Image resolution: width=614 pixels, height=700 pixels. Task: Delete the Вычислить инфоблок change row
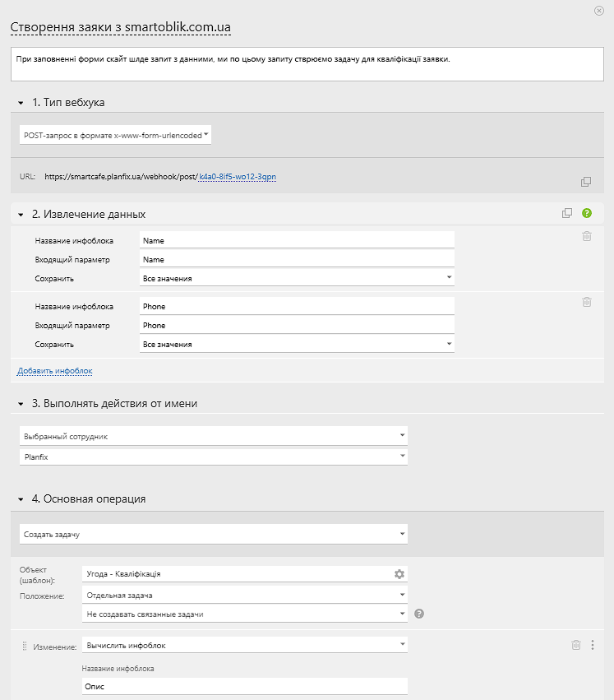click(x=576, y=645)
